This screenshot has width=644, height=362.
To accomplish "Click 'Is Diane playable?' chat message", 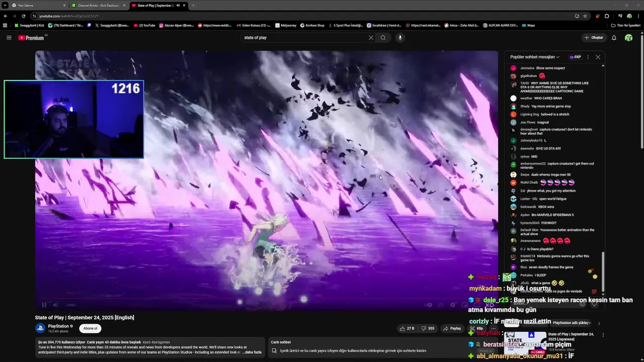I will (540, 249).
